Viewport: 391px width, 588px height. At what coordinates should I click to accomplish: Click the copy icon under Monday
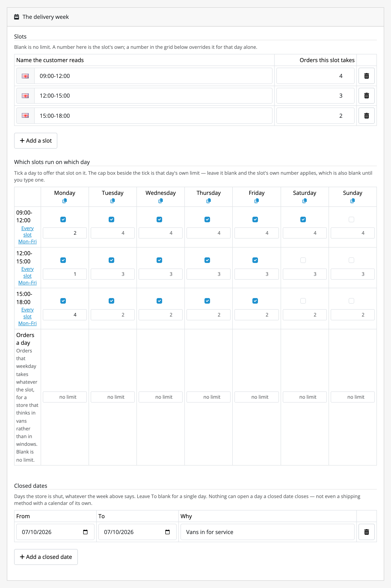tap(65, 201)
